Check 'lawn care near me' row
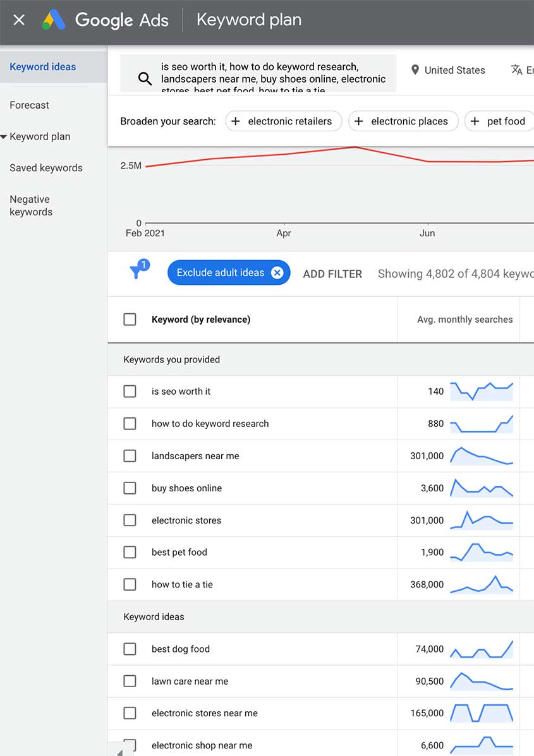 click(130, 681)
